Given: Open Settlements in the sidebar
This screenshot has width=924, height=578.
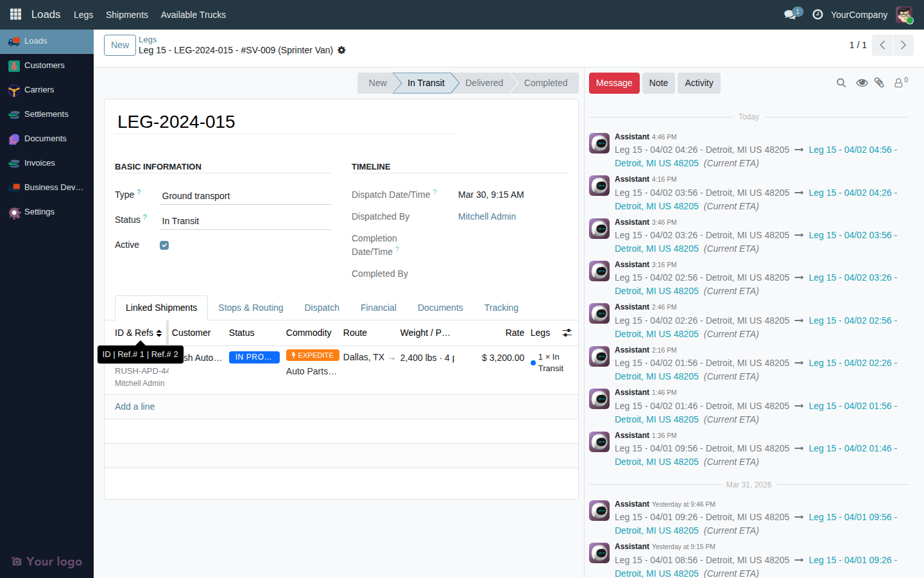Looking at the screenshot, I should (47, 114).
